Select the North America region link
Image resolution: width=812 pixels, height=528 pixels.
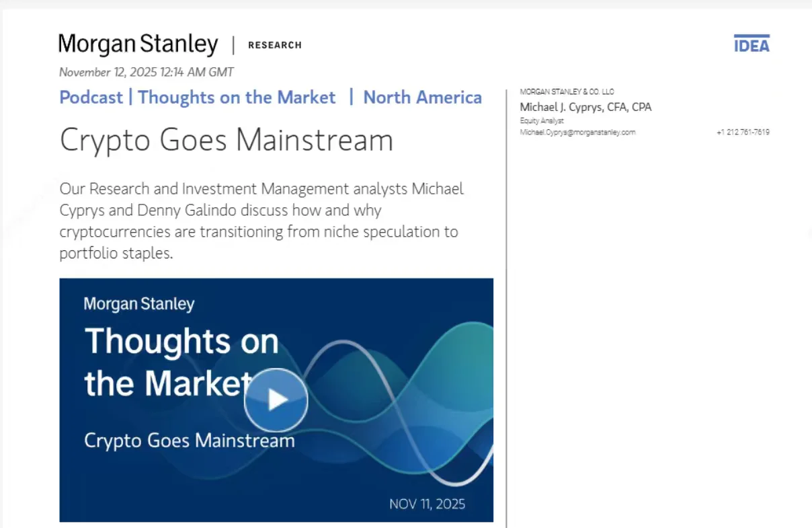coord(422,98)
